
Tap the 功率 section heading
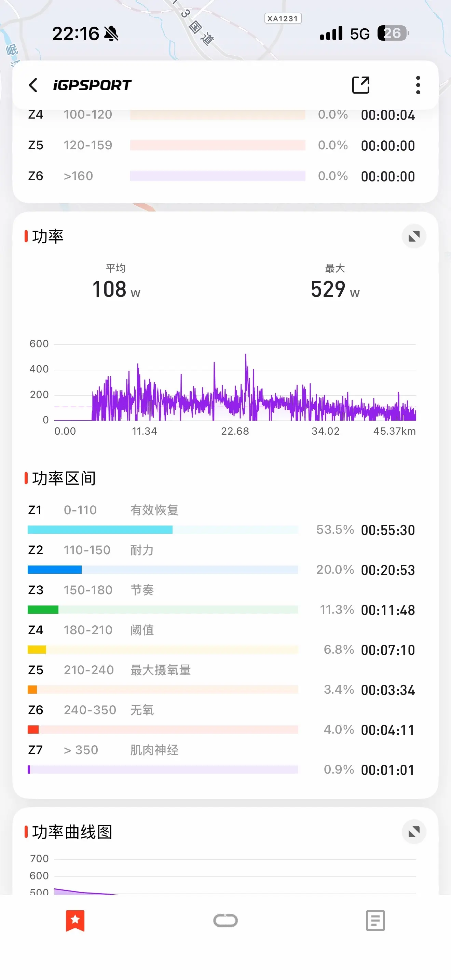pyautogui.click(x=48, y=236)
